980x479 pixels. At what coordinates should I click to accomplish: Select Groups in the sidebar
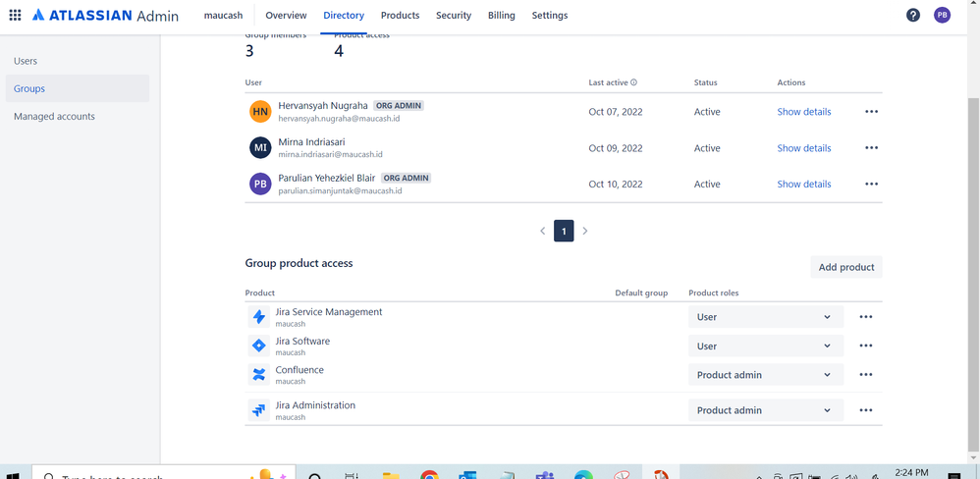click(x=78, y=88)
